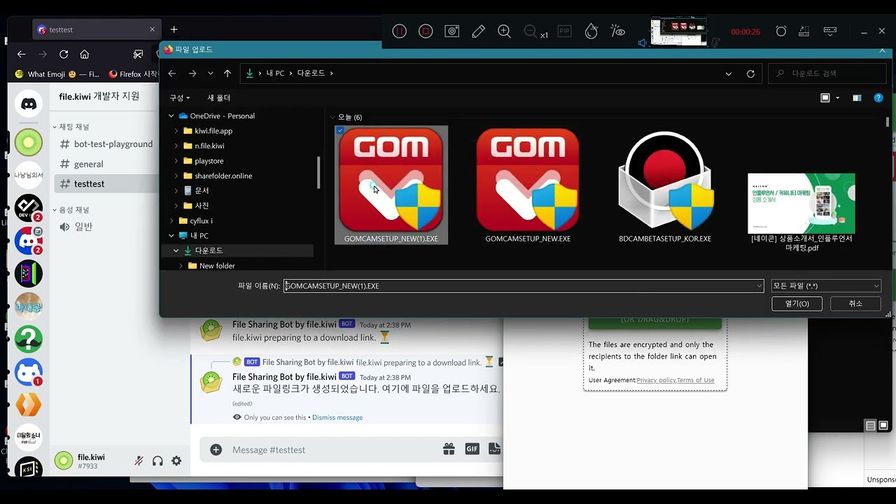Collapse the OneDrive - Personal tree node
Screen dimensions: 896x504
tap(171, 116)
